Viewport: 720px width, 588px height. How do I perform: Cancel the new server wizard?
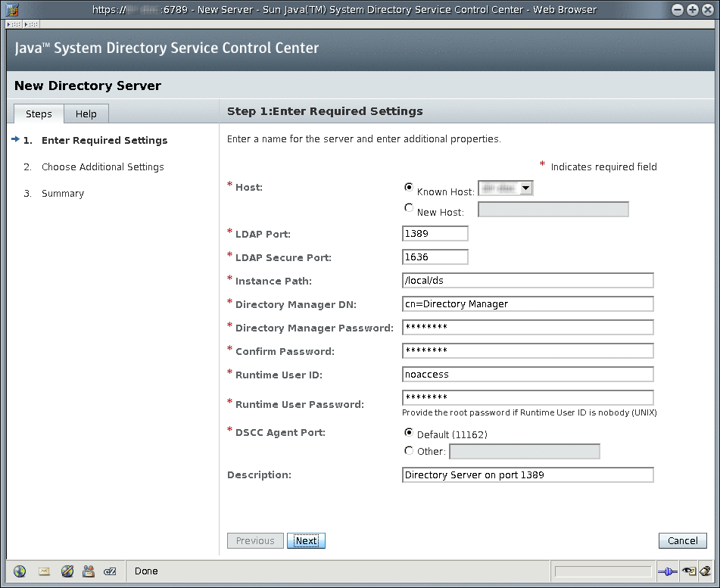[x=683, y=541]
